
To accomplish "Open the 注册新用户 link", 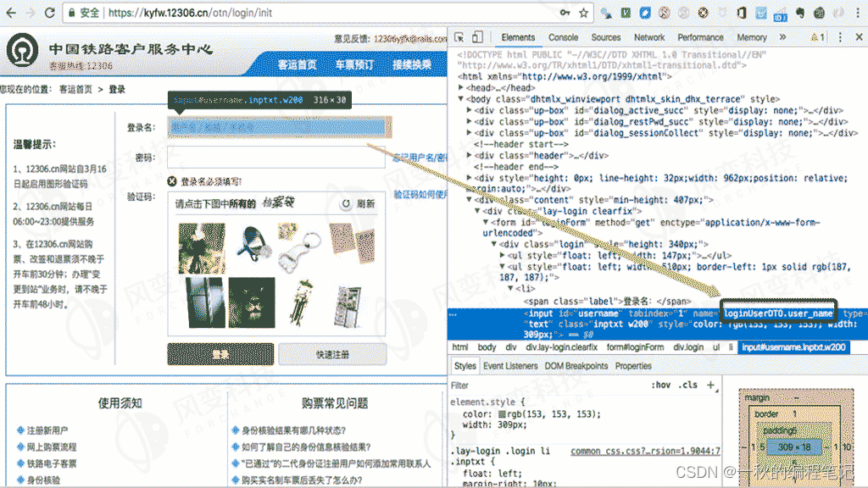I will click(x=47, y=430).
